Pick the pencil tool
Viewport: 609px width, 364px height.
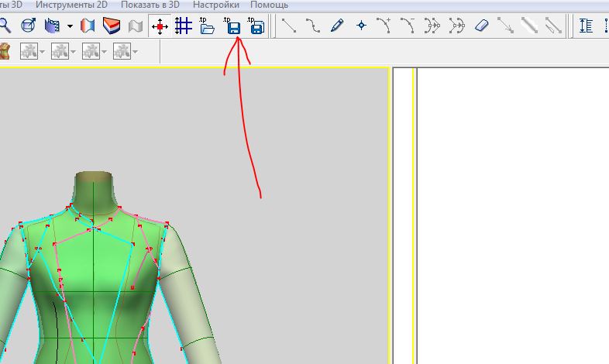pos(336,26)
